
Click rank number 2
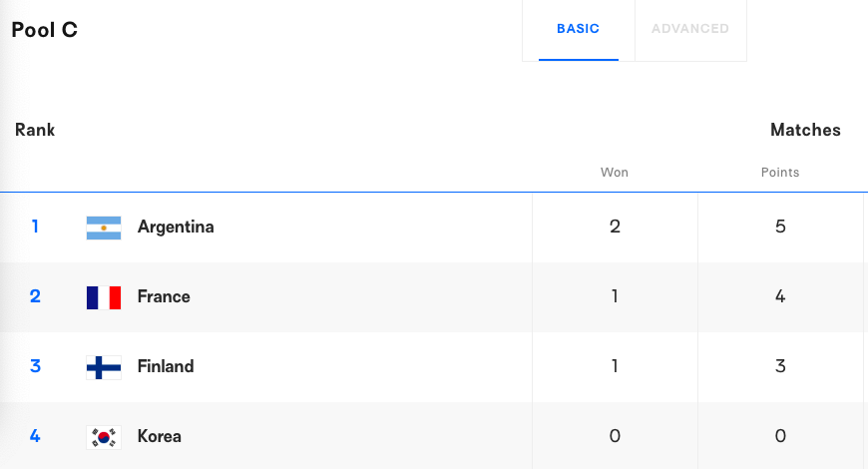[35, 296]
